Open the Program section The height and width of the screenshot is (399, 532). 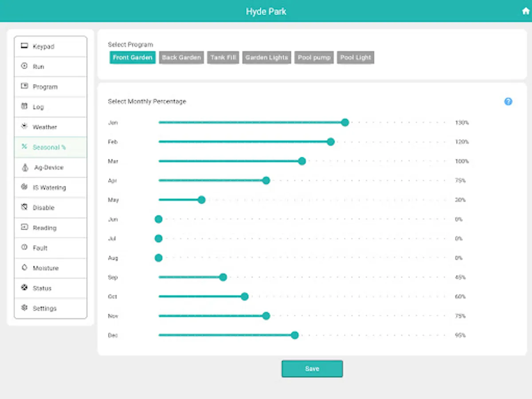coord(44,86)
